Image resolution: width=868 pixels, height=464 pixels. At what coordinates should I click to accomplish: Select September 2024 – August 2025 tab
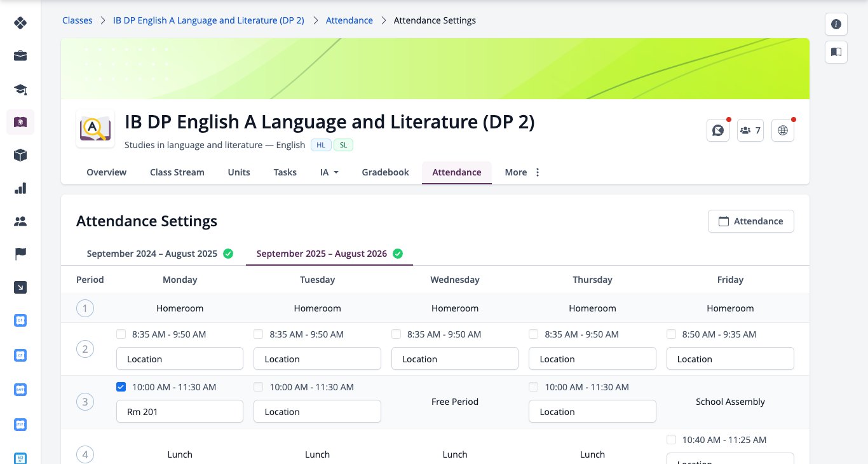pyautogui.click(x=159, y=254)
